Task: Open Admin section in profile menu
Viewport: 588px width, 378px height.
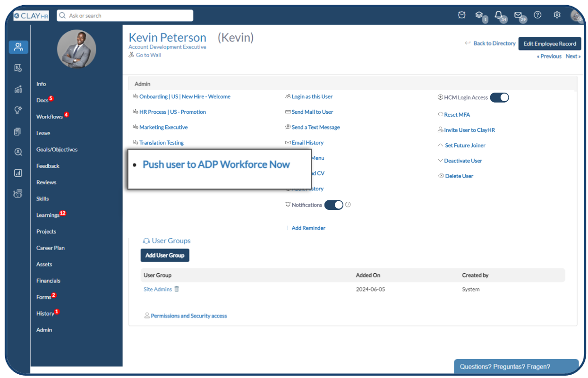Action: tap(44, 330)
